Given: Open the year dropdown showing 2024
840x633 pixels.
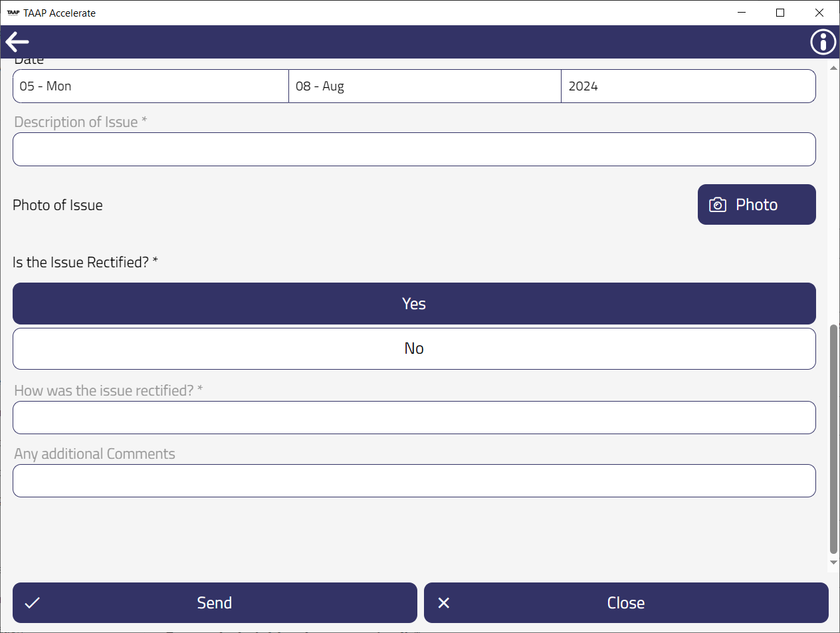Looking at the screenshot, I should [x=688, y=86].
